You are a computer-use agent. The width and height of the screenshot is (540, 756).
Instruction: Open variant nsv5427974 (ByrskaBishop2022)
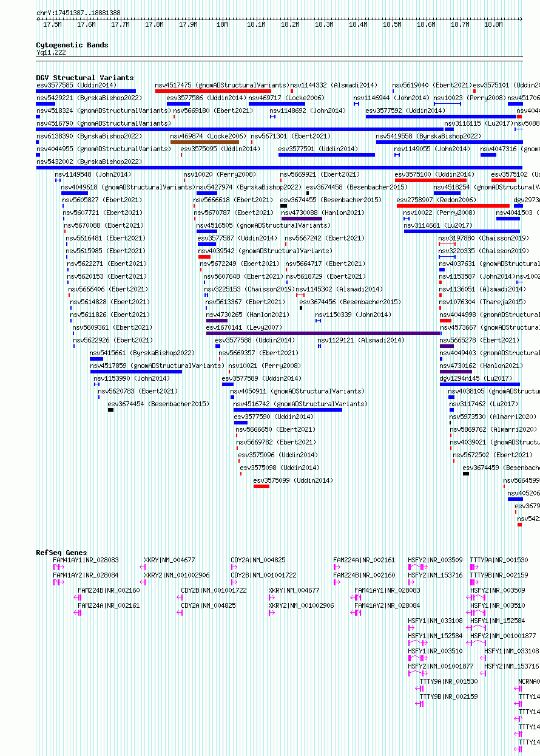249,187
